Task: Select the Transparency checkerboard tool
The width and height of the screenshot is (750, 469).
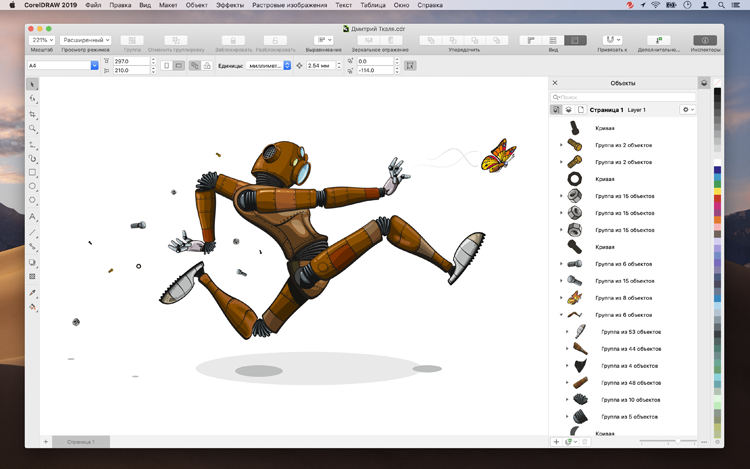Action: (x=32, y=276)
